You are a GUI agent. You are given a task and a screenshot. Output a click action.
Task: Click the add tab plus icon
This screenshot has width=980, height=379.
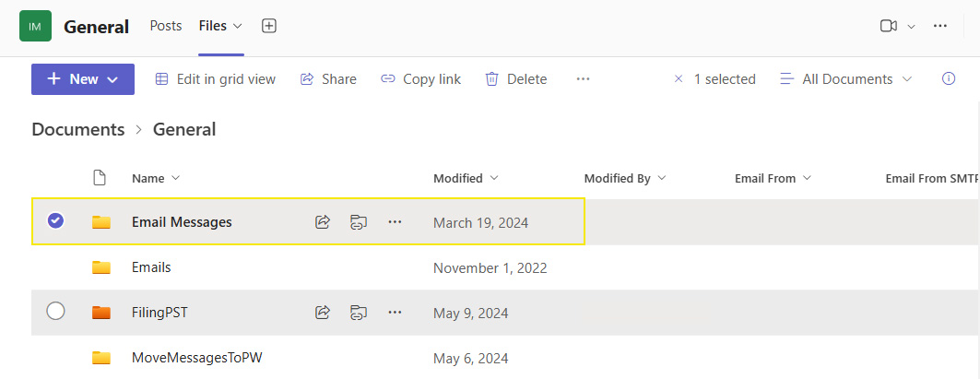click(269, 26)
